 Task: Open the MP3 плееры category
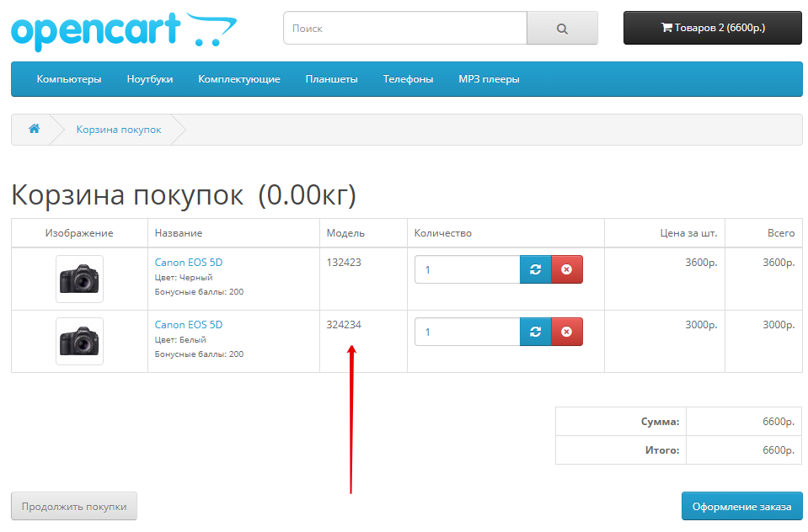(489, 79)
